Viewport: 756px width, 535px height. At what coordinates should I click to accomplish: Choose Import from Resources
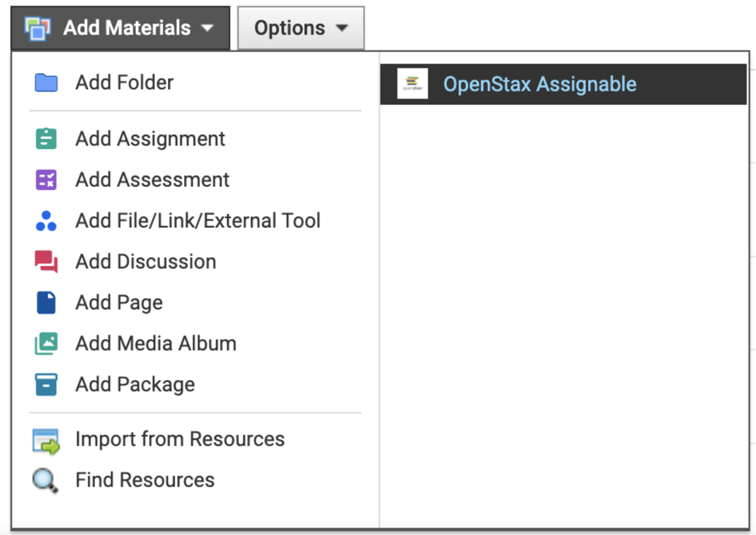[x=180, y=439]
